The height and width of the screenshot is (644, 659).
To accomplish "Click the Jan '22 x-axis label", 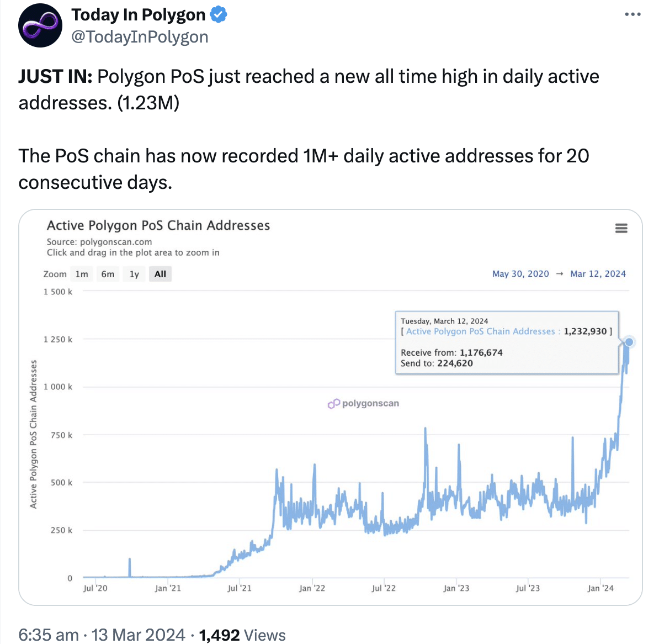I will 312,588.
